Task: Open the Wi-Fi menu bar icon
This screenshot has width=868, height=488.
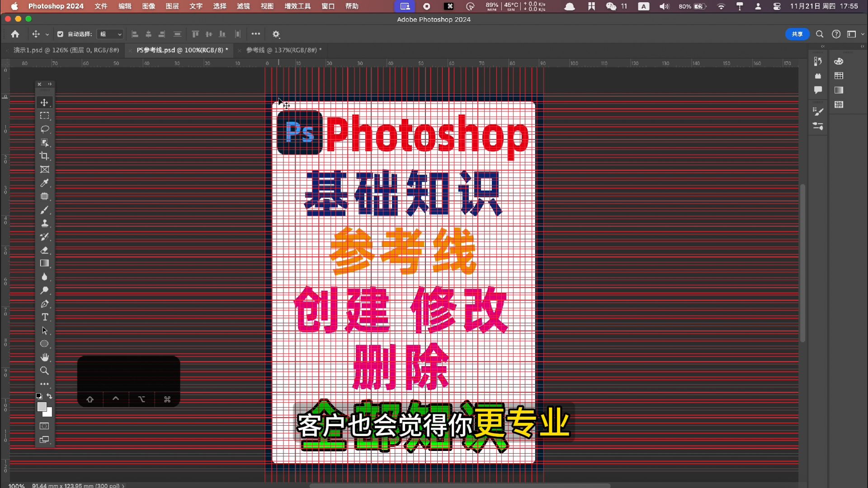Action: coord(721,6)
